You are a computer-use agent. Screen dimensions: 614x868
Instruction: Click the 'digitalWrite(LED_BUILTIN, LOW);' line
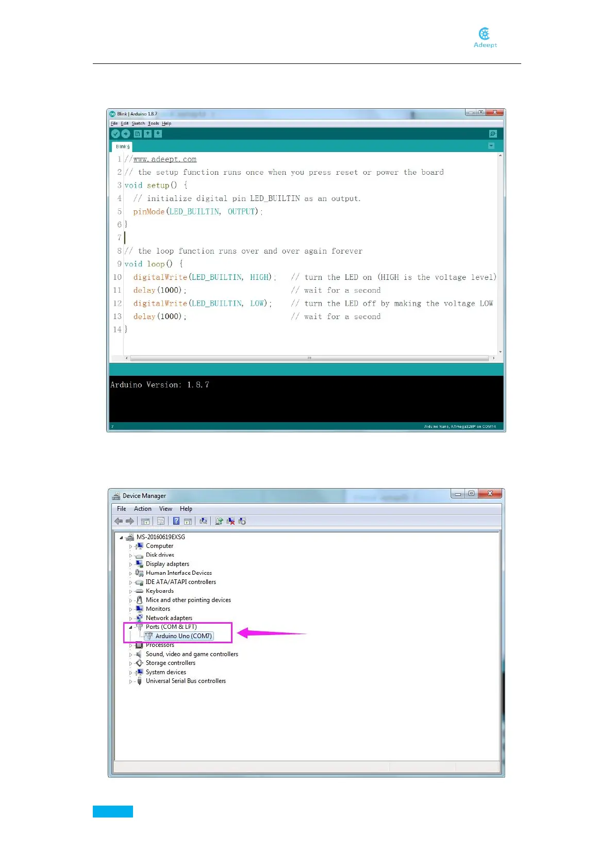tap(203, 304)
